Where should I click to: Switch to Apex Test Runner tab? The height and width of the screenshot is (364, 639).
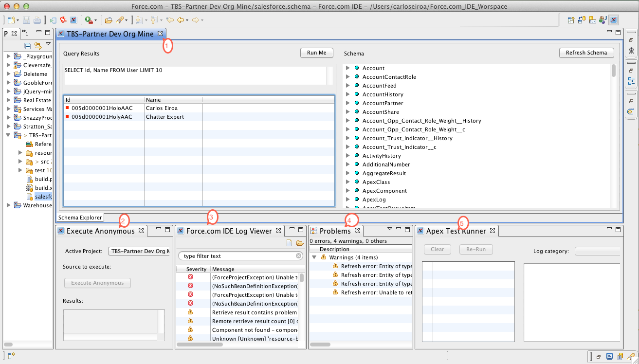pos(456,231)
